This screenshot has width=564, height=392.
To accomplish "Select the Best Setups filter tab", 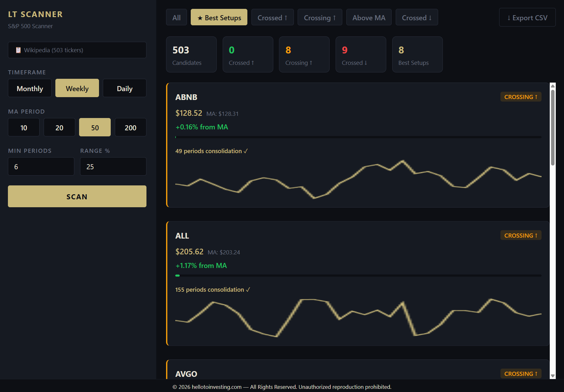I will pos(219,17).
